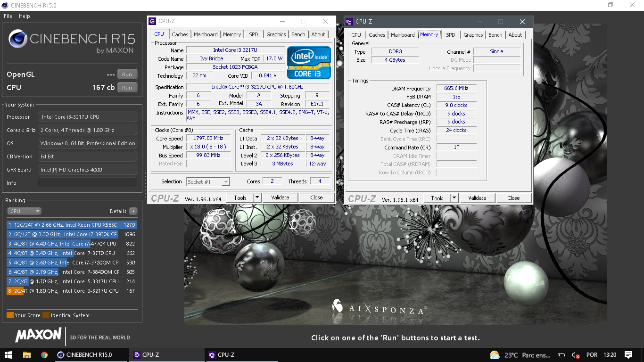Expand Tools dropdown arrow in right CPU-Z

454,198
